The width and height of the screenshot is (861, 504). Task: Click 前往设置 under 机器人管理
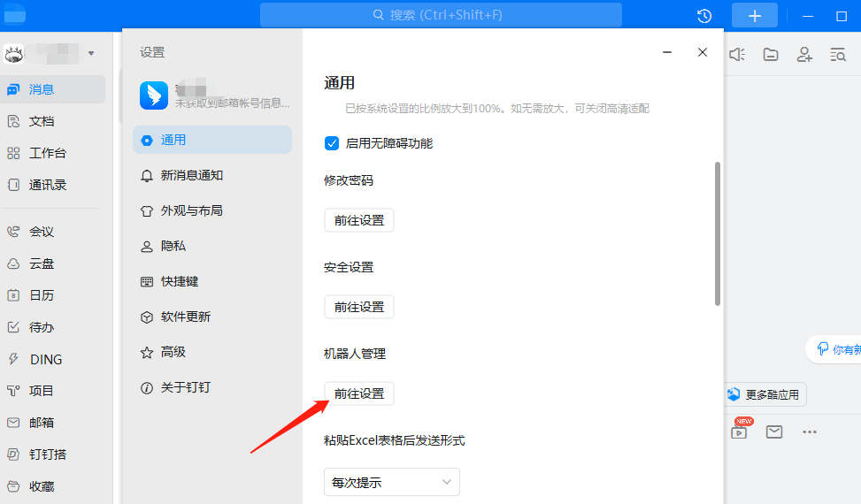359,393
